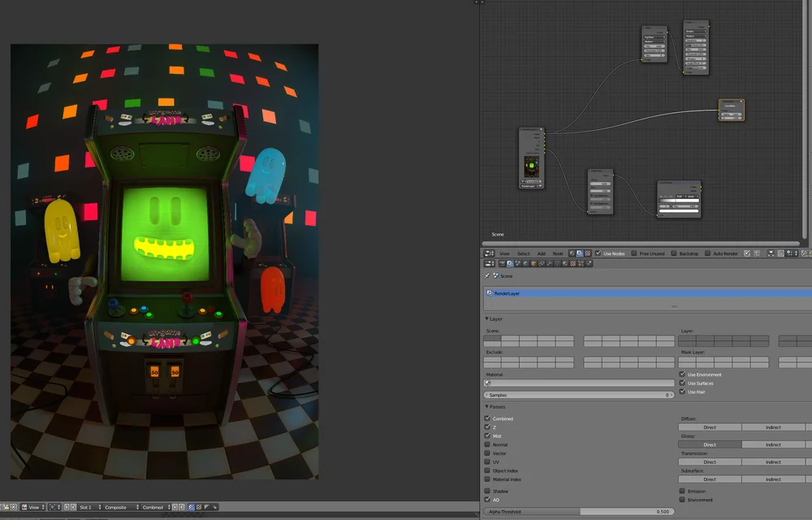The image size is (812, 520).
Task: Select the RenderLayer entry in the list
Action: [648, 293]
